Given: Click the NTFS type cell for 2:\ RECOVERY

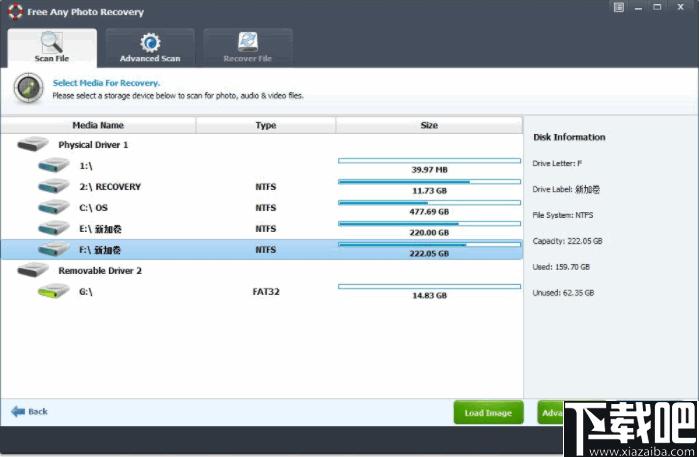Looking at the screenshot, I should (x=266, y=187).
